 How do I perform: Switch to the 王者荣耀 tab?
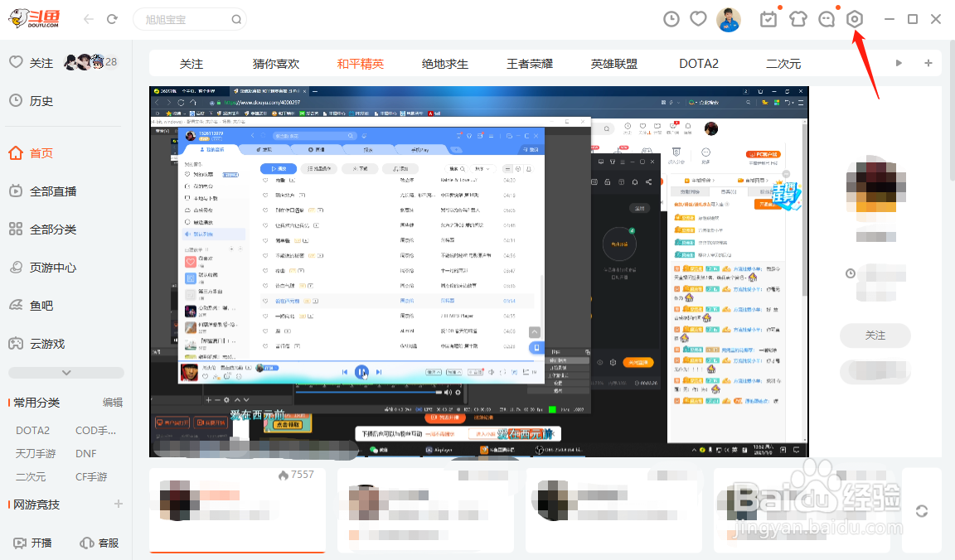click(x=530, y=64)
